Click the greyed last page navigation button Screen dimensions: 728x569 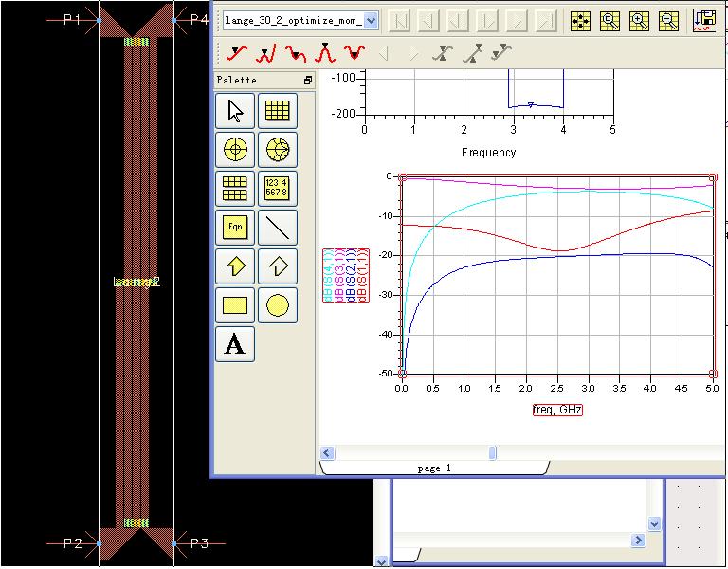click(x=546, y=21)
